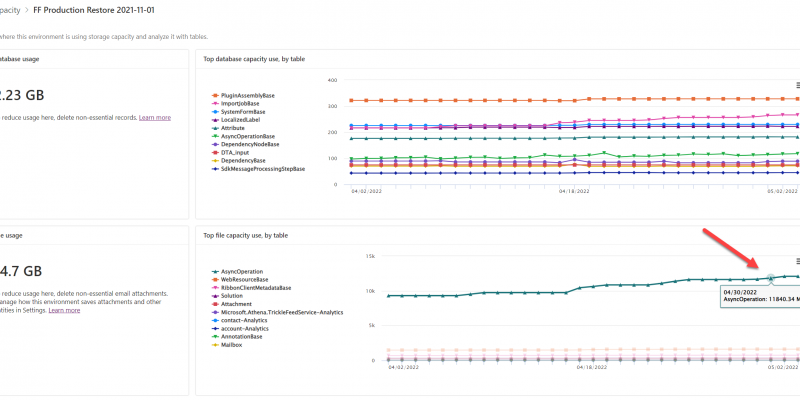Open Learn more link under database usage

click(154, 117)
